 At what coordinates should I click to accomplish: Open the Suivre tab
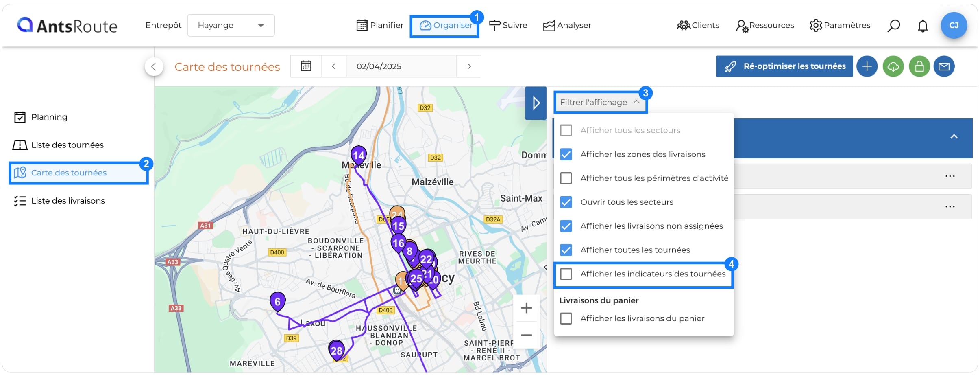pyautogui.click(x=508, y=25)
